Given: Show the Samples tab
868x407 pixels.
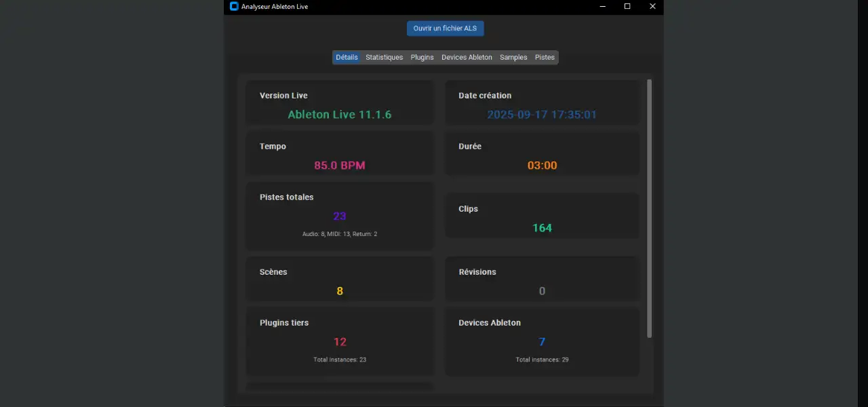Looking at the screenshot, I should click(x=513, y=58).
